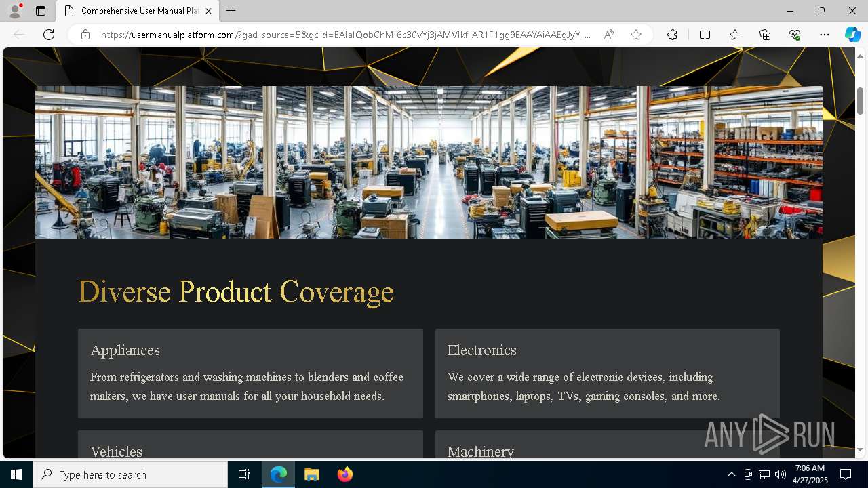The image size is (868, 488).
Task: Click the Machinery card heading
Action: [x=481, y=451]
